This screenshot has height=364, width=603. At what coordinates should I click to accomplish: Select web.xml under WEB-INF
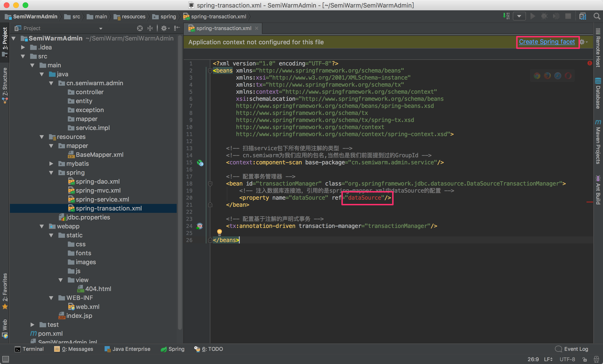click(84, 307)
